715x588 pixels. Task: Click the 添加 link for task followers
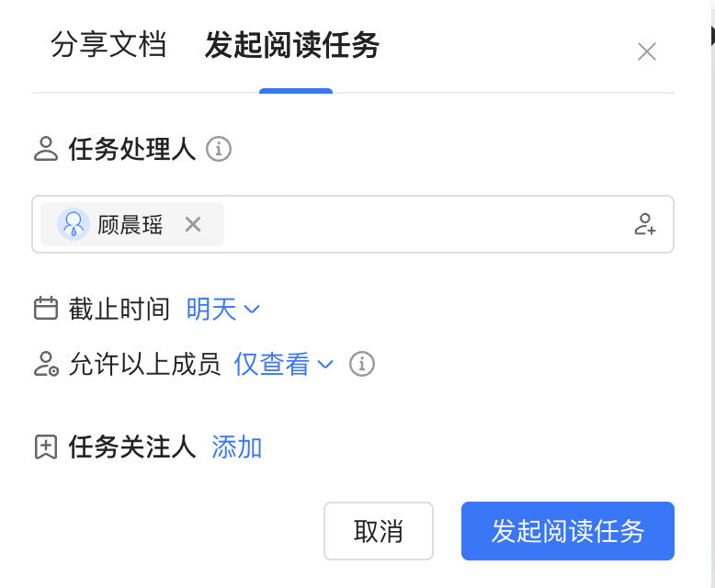click(x=236, y=447)
